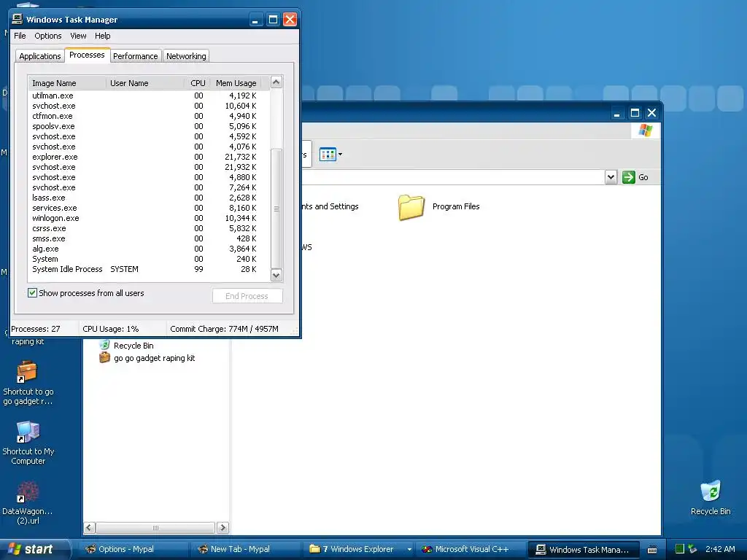Viewport: 747px width, 560px height.
Task: Switch to New Tab - Mypal taskbar button
Action: [x=245, y=549]
